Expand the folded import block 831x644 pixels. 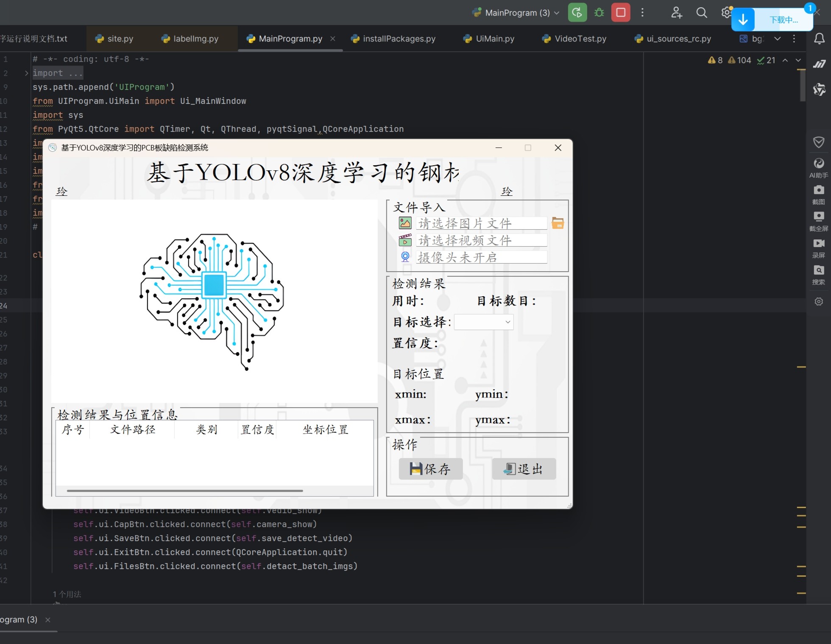pos(26,73)
